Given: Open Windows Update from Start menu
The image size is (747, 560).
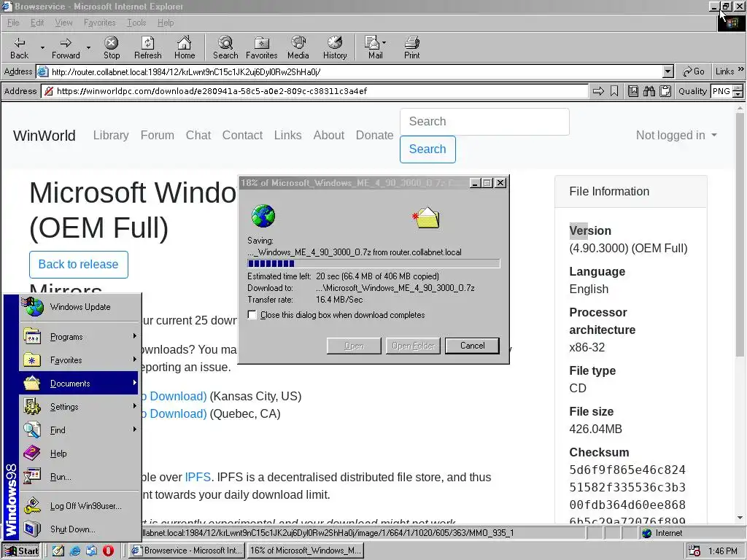Looking at the screenshot, I should 80,307.
